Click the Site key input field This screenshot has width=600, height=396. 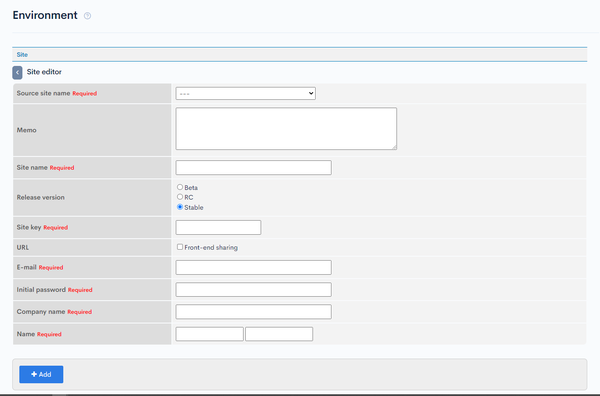click(x=218, y=227)
